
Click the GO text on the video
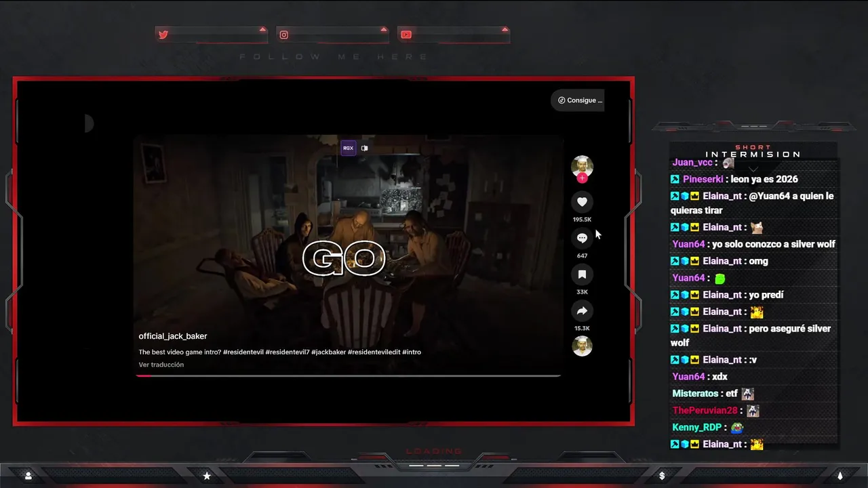tap(344, 259)
